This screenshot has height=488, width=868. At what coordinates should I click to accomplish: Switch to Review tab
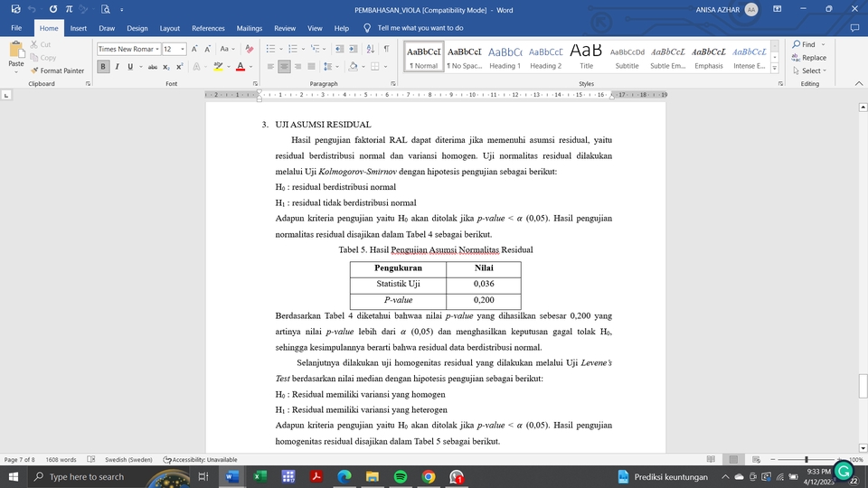[x=285, y=28]
